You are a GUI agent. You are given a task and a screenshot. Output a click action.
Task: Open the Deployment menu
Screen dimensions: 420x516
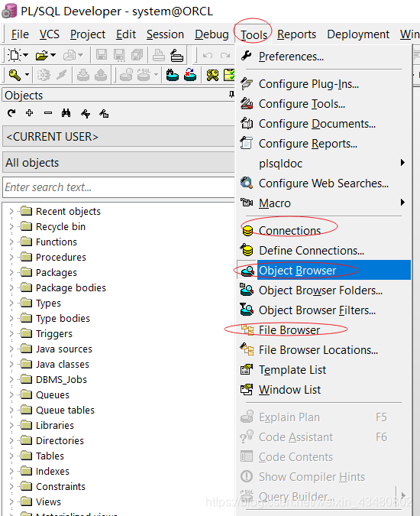tap(358, 34)
